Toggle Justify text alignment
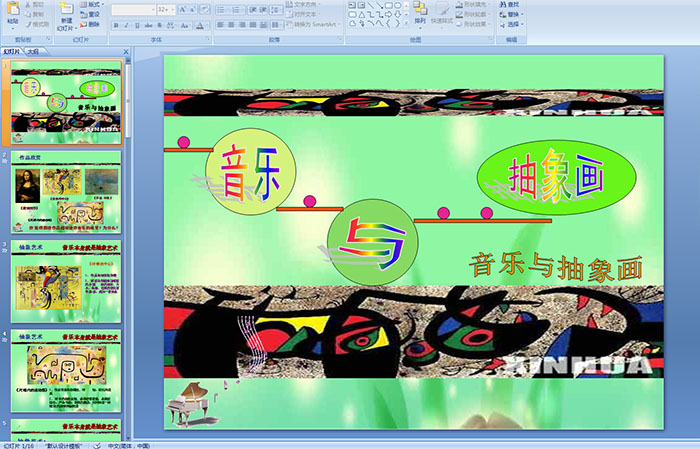 [x=253, y=25]
